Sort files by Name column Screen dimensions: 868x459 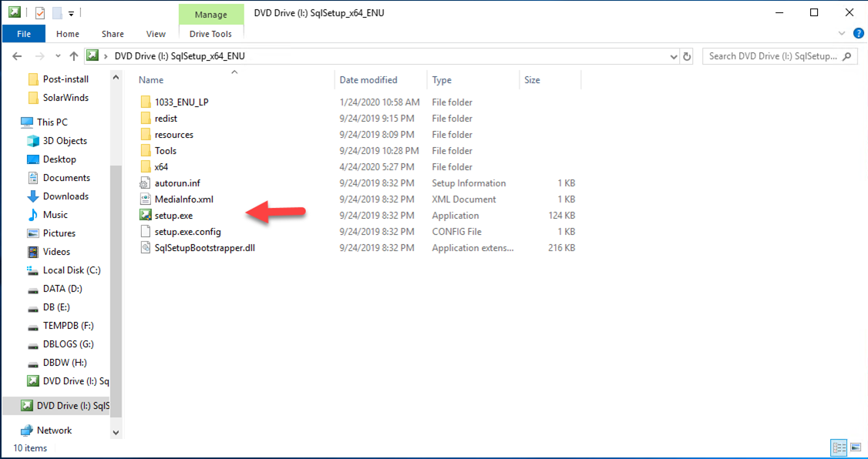151,80
